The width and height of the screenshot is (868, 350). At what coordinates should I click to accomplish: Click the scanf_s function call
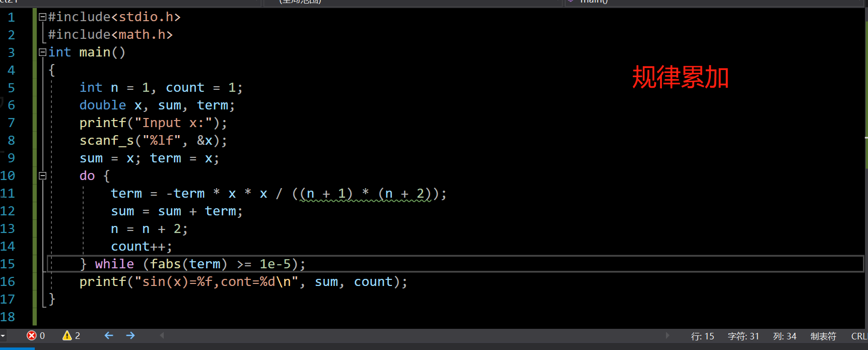pos(106,141)
